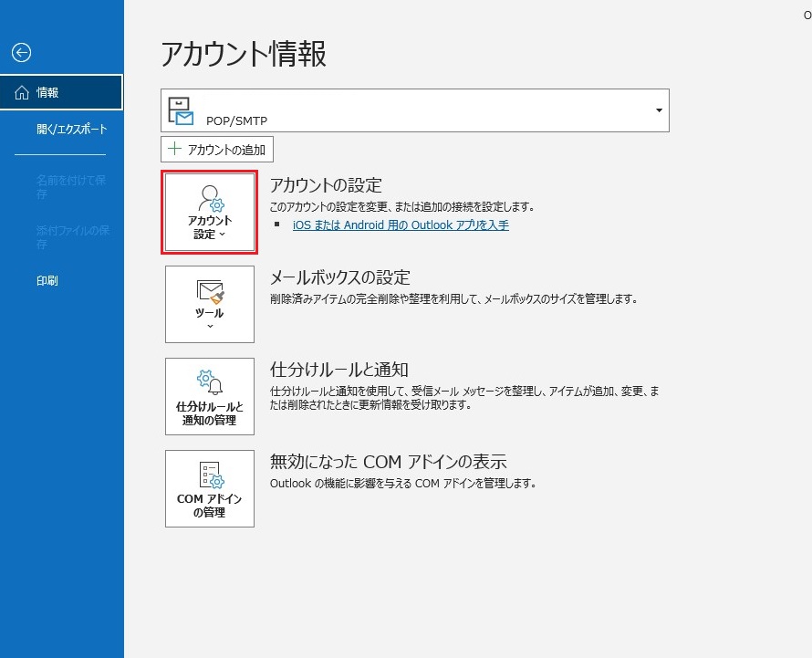The width and height of the screenshot is (812, 658).
Task: Click the person-gear icon in アカウント設定
Action: [x=210, y=197]
